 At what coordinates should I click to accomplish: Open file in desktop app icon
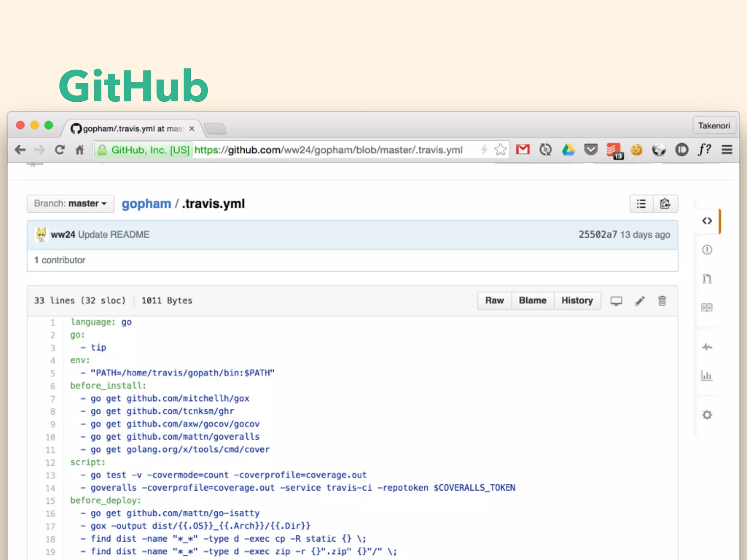616,301
